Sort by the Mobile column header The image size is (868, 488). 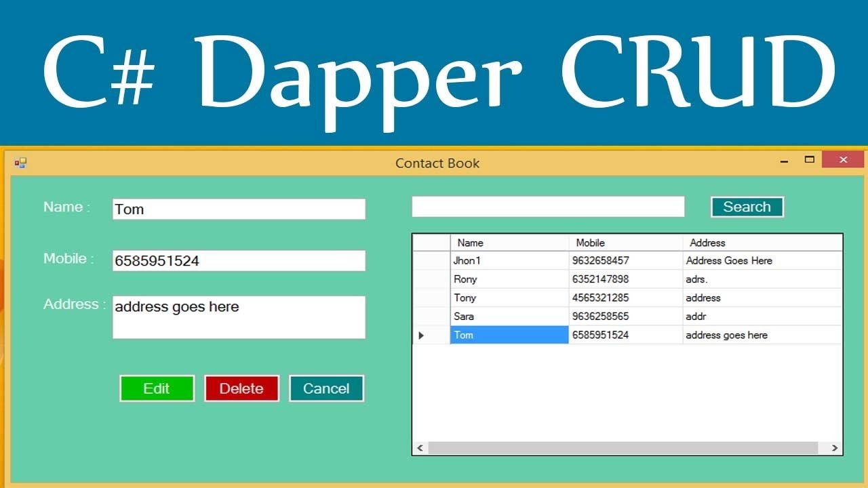pos(625,243)
